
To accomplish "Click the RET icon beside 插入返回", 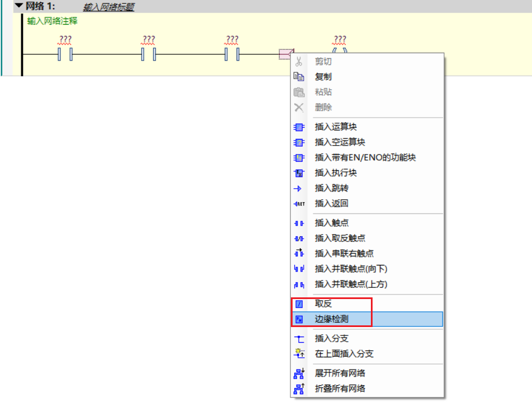I will (299, 203).
